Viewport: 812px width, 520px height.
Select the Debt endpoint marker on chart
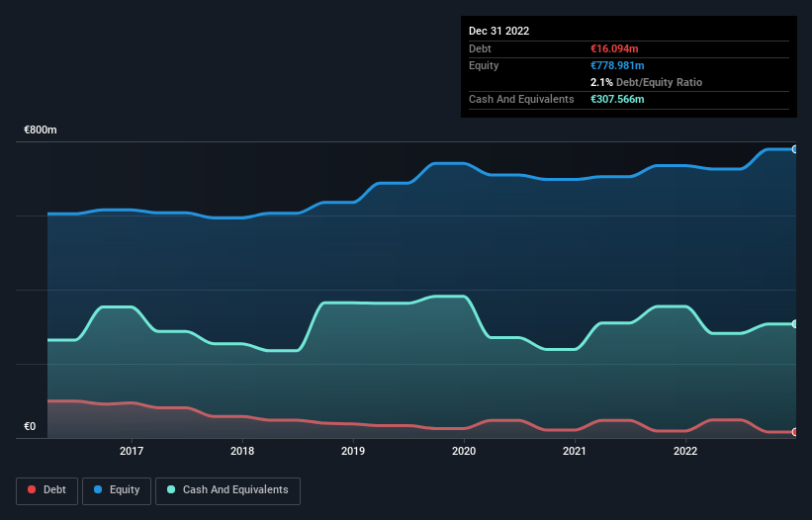(x=795, y=432)
